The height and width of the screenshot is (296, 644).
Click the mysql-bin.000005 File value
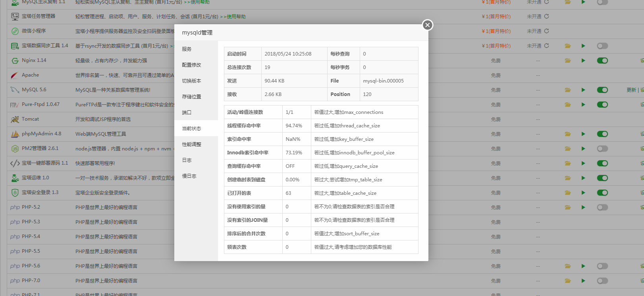pyautogui.click(x=383, y=81)
